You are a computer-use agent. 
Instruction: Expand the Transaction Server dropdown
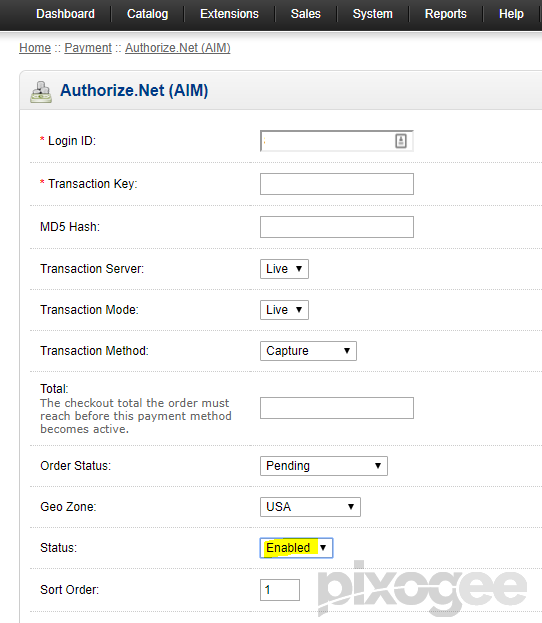point(284,269)
